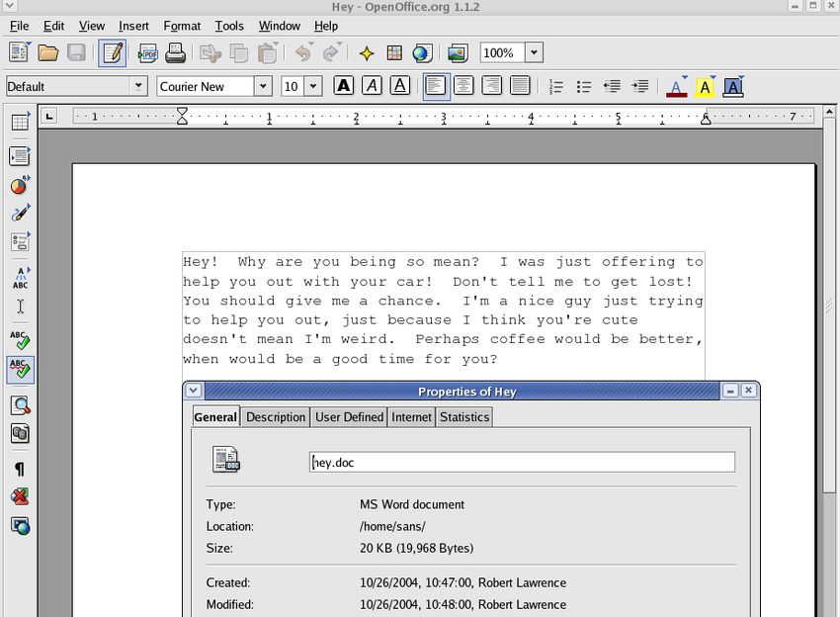Open the Format menu
The image size is (840, 617).
[182, 26]
